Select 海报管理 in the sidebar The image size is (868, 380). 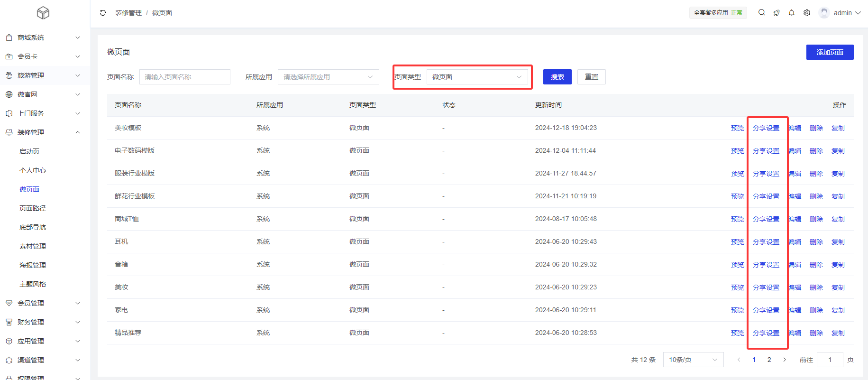coord(33,265)
